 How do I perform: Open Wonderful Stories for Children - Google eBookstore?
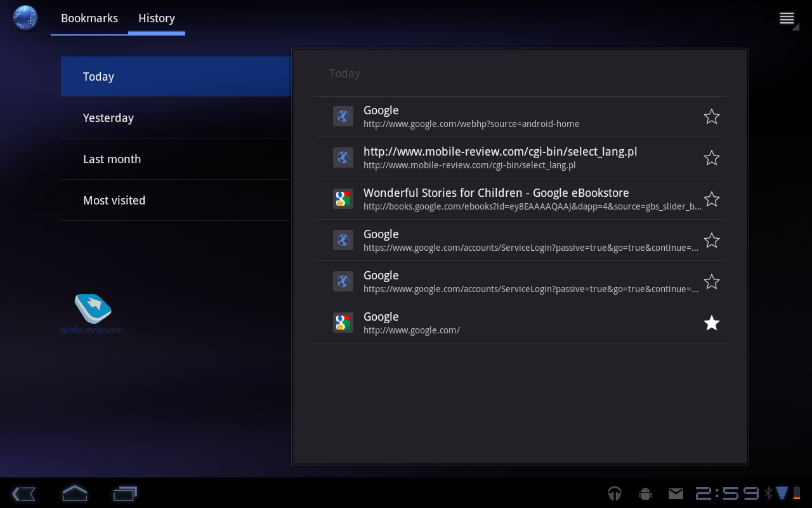(520, 199)
